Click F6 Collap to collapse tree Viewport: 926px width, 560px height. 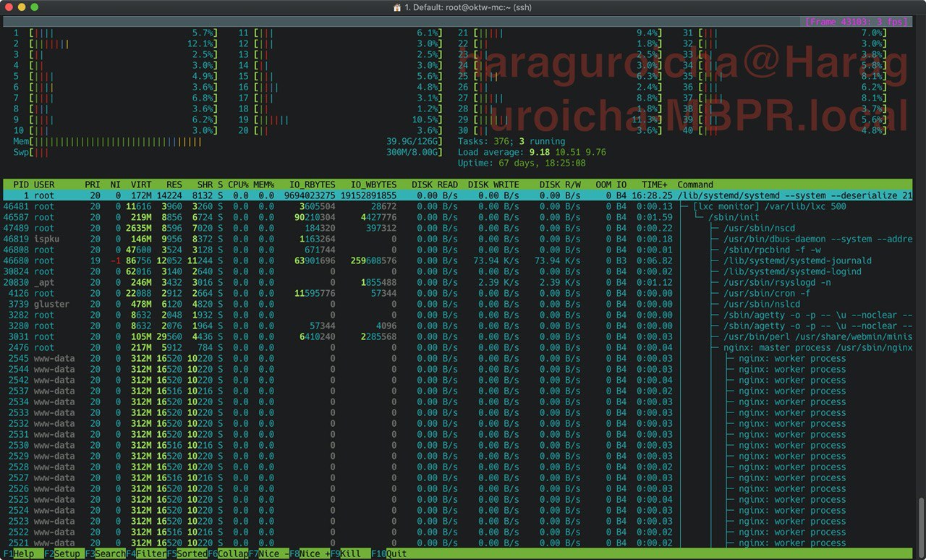coord(228,554)
